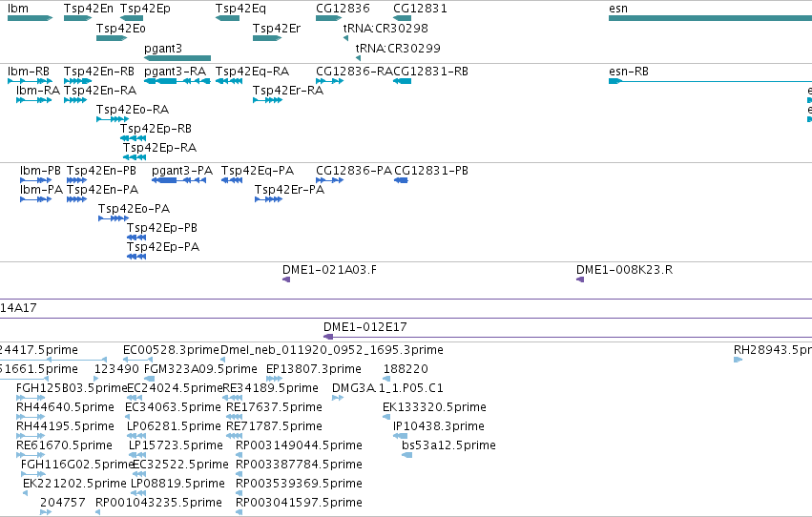Open the CG12836-PA protein label

click(354, 171)
